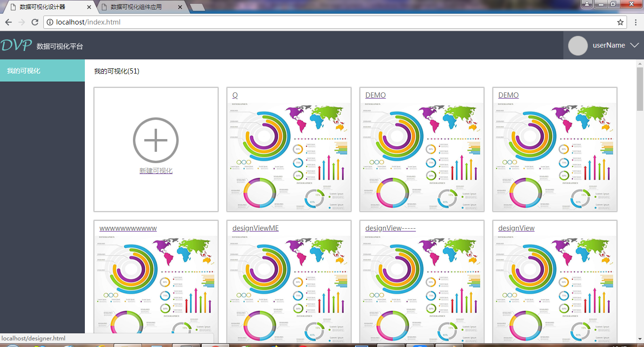Click the large plus circle icon
Viewport: 644px width, 347px height.
click(x=156, y=140)
